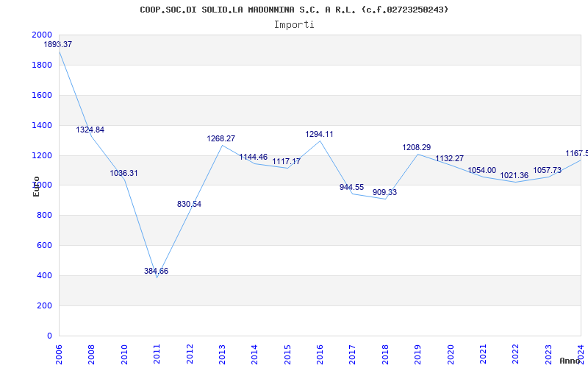Select the data label 1268.27
Viewport: 588px width, 368px height.
pos(221,138)
